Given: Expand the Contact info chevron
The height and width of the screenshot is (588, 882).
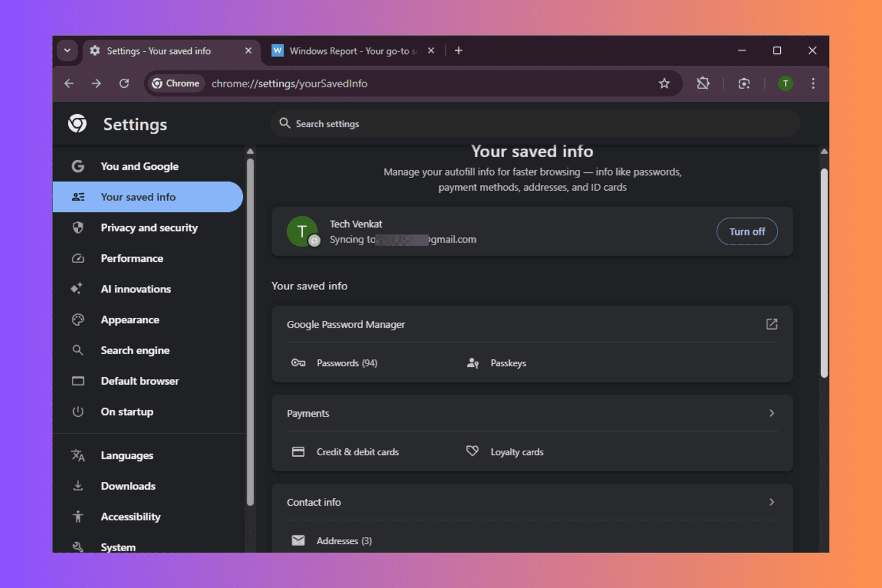Looking at the screenshot, I should coord(772,502).
